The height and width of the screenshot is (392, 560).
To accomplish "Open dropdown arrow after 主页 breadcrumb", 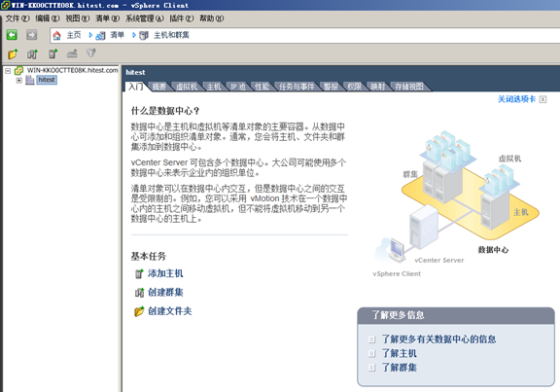I will 90,35.
